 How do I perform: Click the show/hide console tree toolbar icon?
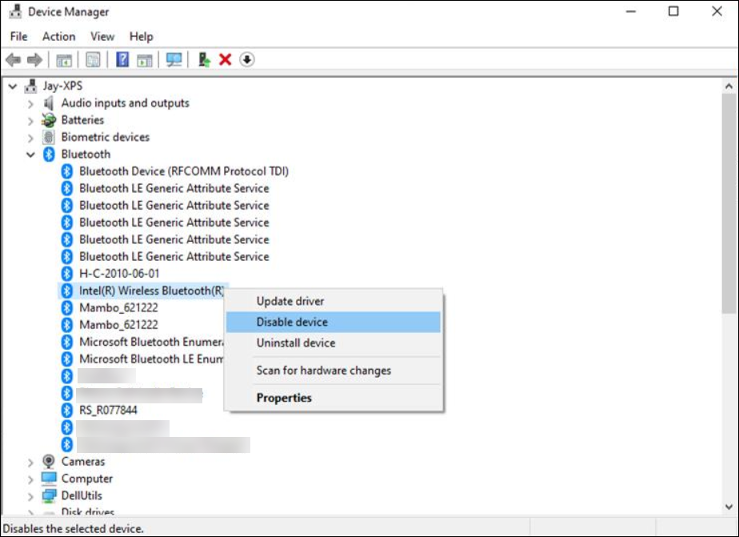pyautogui.click(x=64, y=60)
